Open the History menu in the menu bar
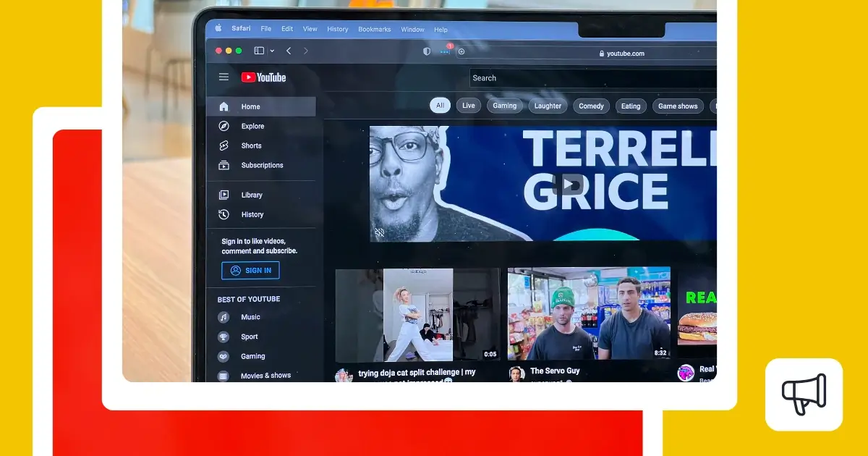This screenshot has width=868, height=456. [338, 30]
